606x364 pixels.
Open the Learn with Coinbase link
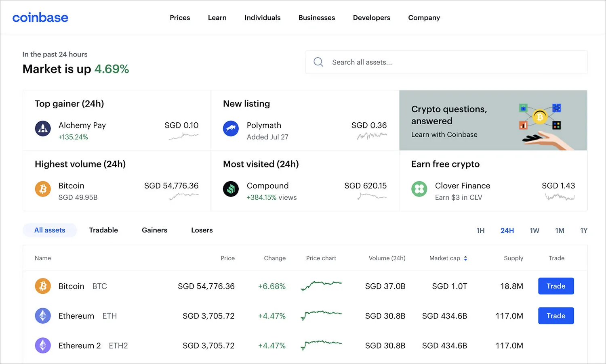click(444, 134)
